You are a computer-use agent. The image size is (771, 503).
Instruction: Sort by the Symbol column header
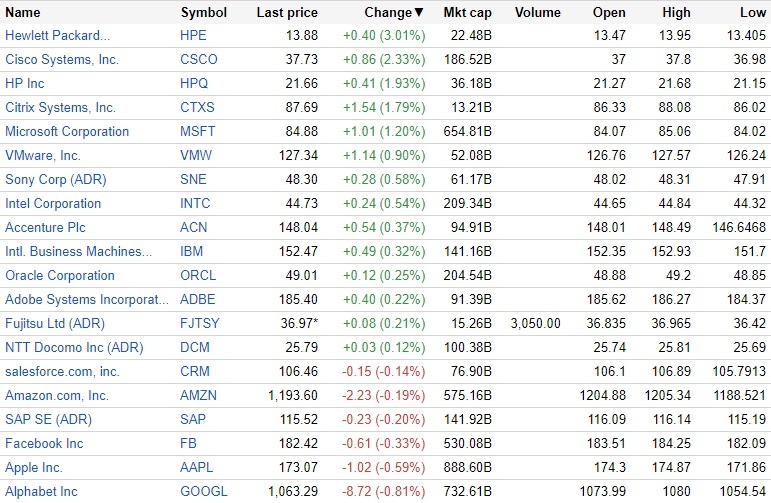coord(203,13)
